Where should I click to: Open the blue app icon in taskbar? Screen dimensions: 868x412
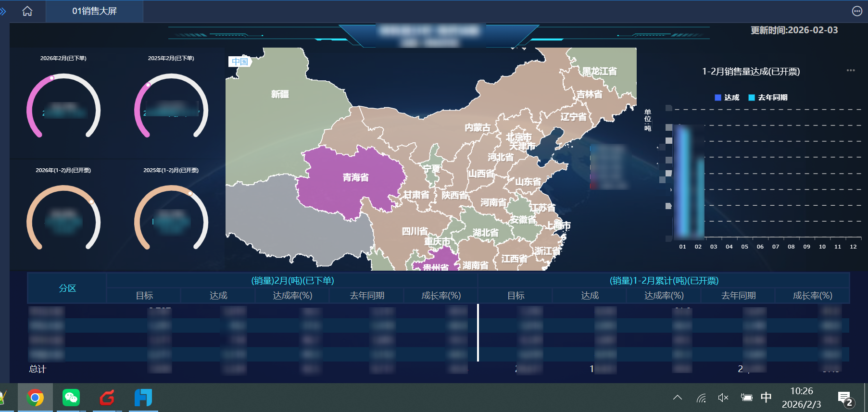point(143,398)
